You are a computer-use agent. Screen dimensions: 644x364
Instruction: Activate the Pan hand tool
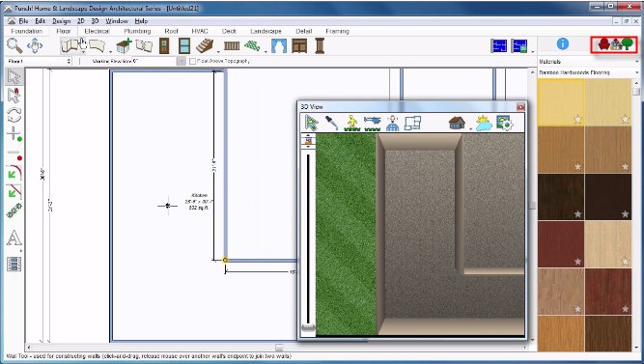(x=35, y=45)
